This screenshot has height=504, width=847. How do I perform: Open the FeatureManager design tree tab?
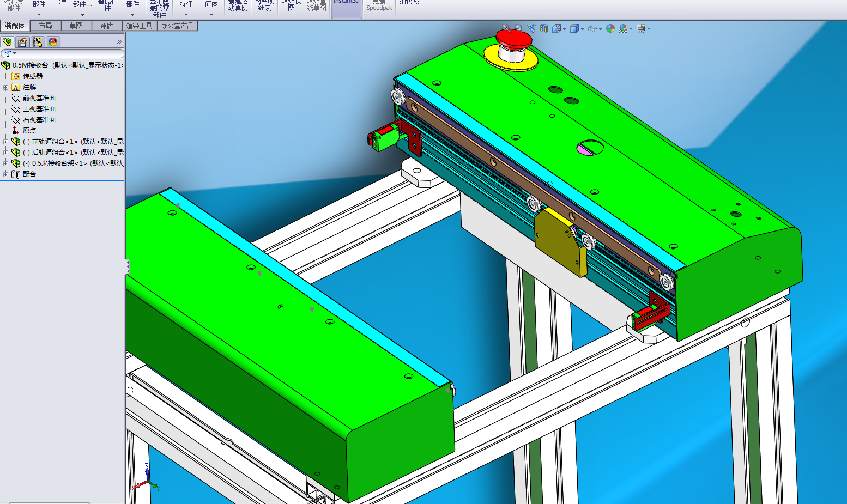click(x=8, y=42)
